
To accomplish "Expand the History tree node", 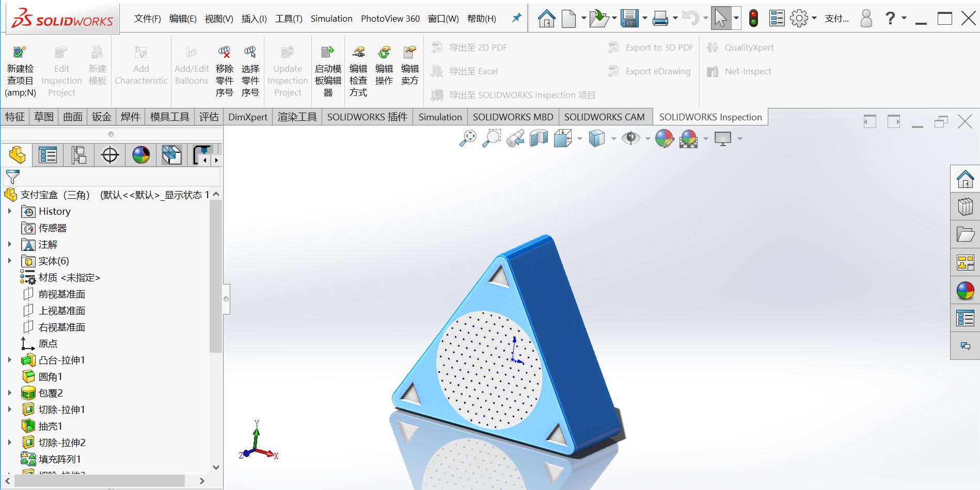I will [9, 211].
